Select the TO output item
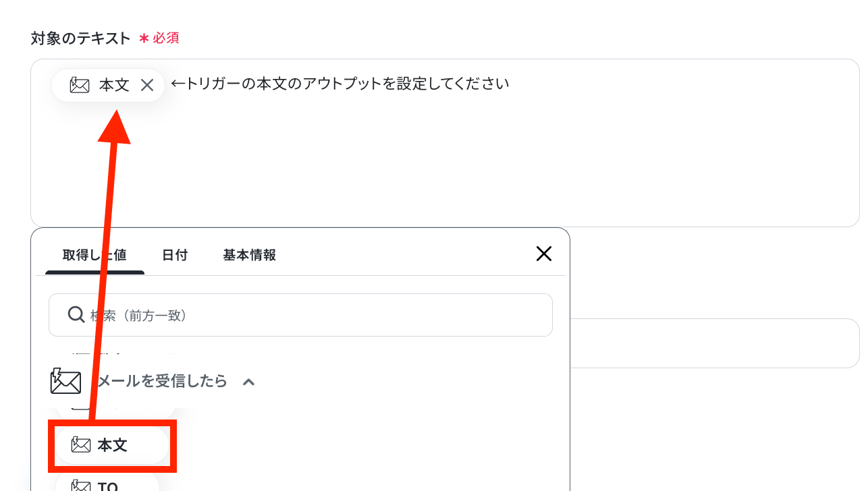Viewport: 868px width, 491px height. point(107,484)
